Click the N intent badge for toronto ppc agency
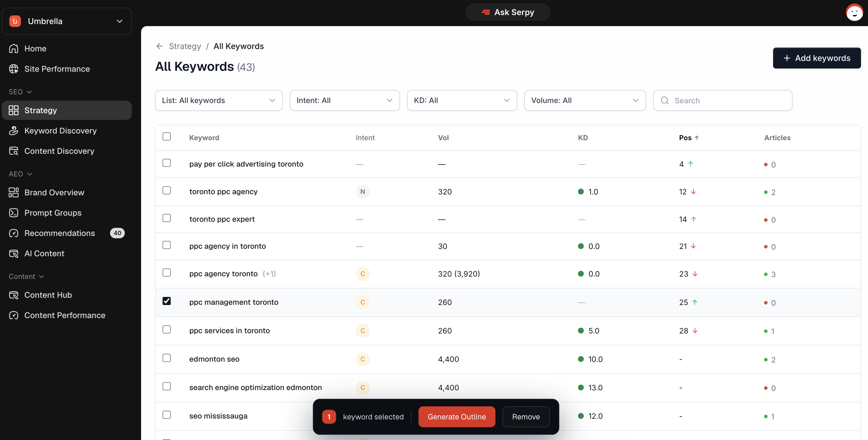Viewport: 868px width, 440px height. click(x=363, y=192)
